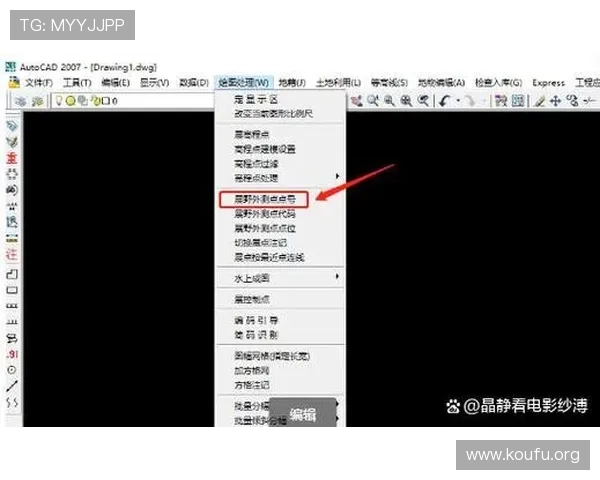Click the stepped building outline icon
The height and width of the screenshot is (480, 600).
(12, 274)
